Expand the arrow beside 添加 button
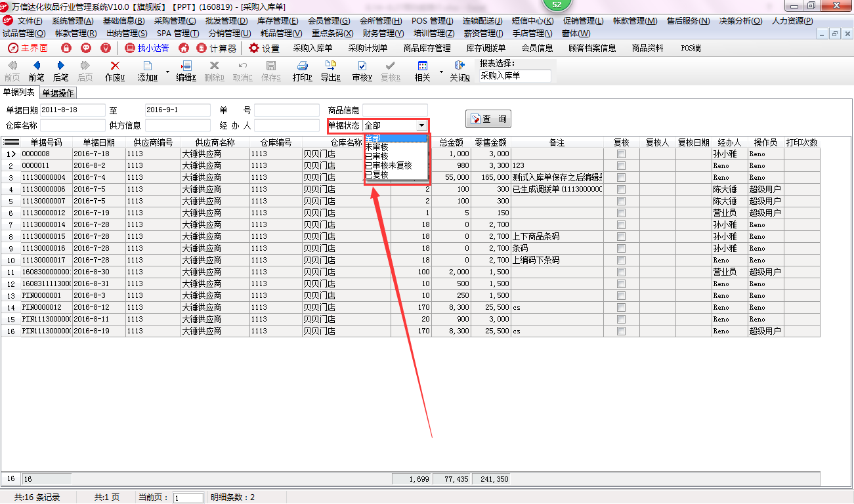The width and height of the screenshot is (854, 504). point(167,71)
